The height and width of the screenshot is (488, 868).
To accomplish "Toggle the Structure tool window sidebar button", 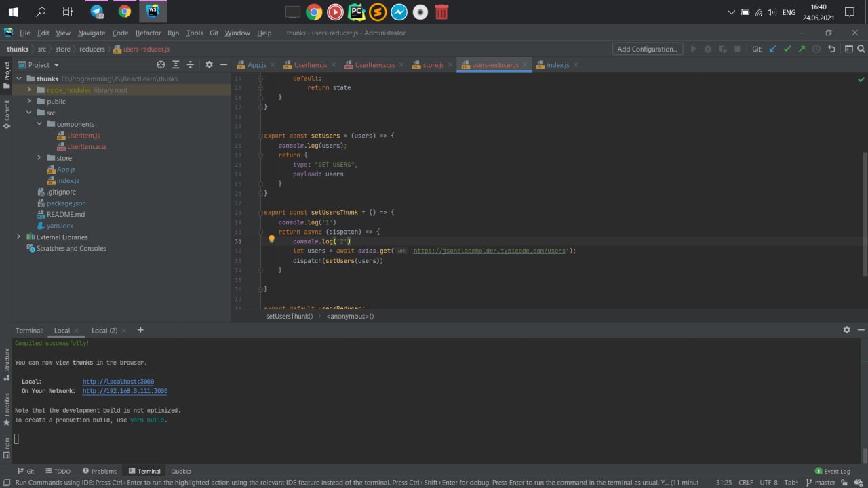I will pos(7,363).
